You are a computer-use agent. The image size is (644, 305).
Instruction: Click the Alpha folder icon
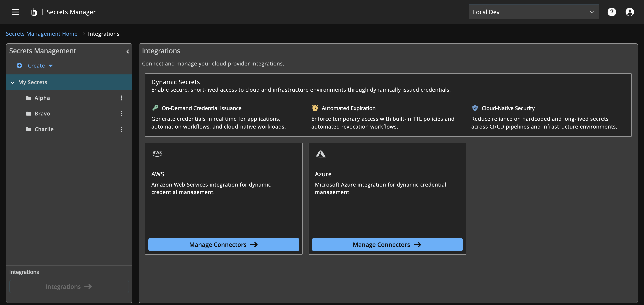pyautogui.click(x=29, y=98)
